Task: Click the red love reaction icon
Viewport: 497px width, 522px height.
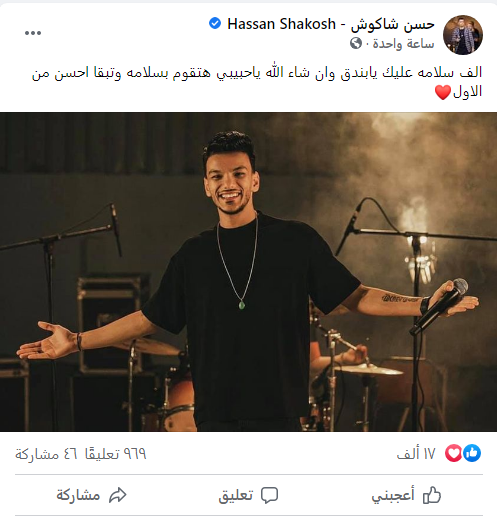Action: [454, 453]
